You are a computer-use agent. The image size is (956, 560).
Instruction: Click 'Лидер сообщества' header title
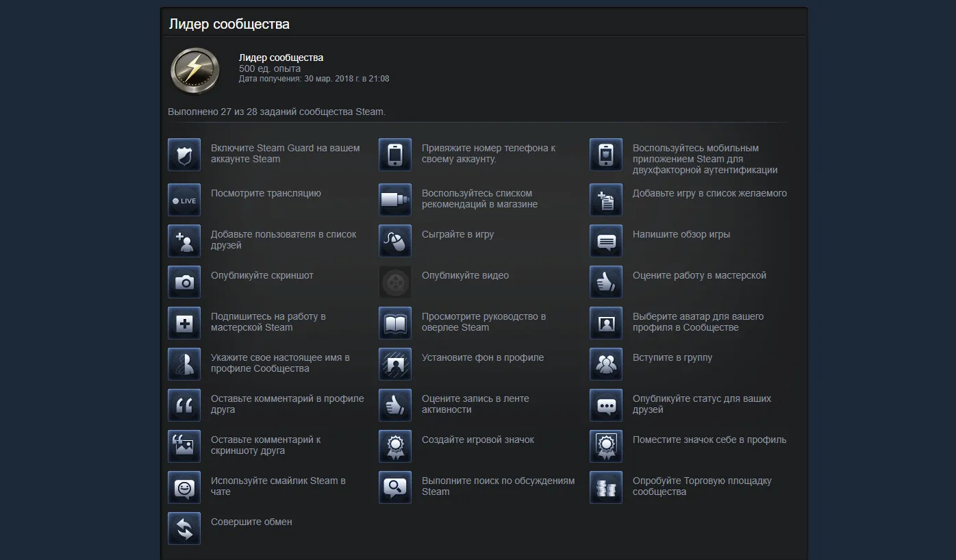pyautogui.click(x=229, y=24)
